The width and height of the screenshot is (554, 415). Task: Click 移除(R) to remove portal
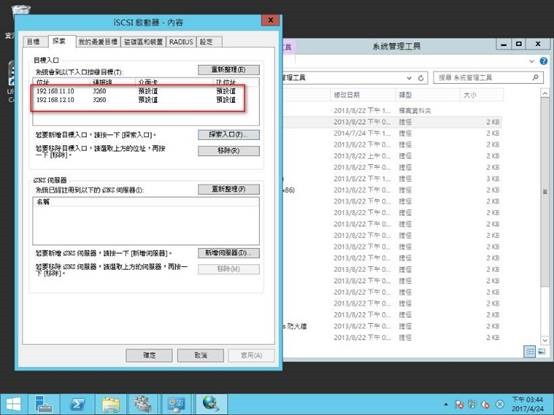coord(229,151)
